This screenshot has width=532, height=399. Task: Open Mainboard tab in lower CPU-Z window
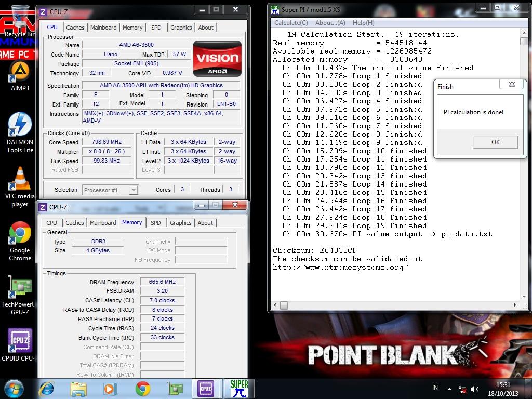click(103, 223)
